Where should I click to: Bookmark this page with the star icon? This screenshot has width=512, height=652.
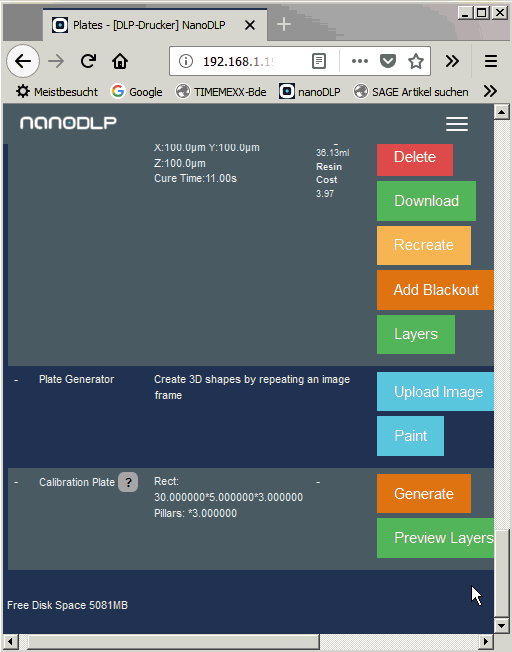click(x=416, y=62)
